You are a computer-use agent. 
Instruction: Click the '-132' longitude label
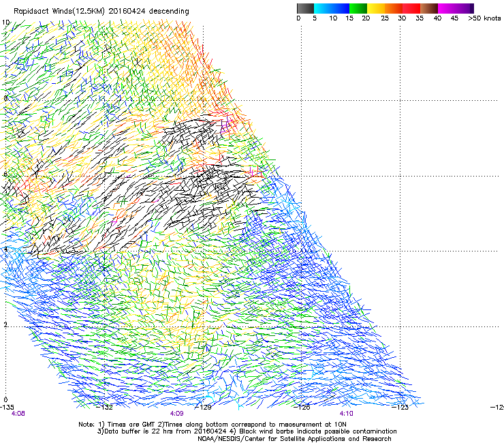point(105,408)
